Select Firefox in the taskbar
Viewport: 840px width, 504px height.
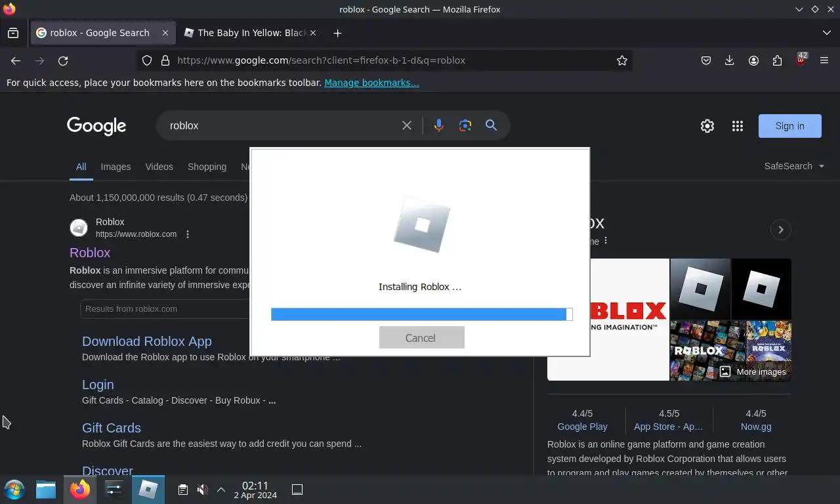click(x=80, y=490)
